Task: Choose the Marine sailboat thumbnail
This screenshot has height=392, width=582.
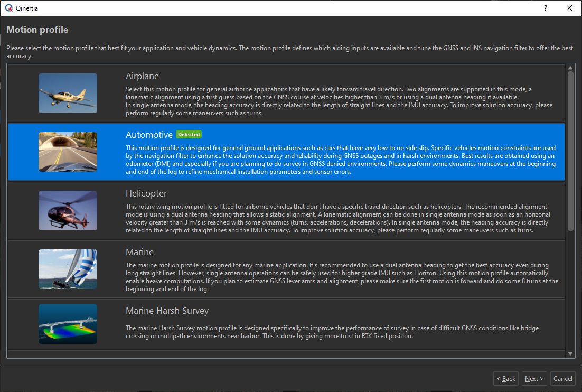Action: (68, 269)
